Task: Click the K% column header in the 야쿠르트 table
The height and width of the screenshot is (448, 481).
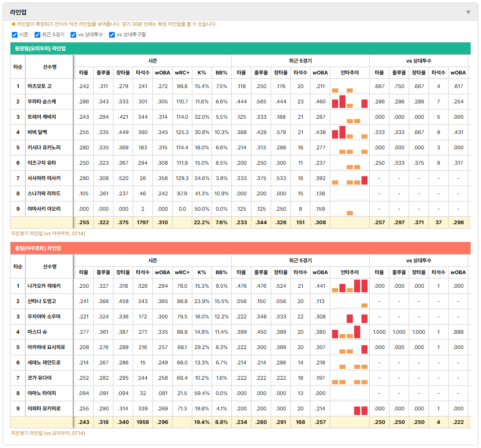Action: (202, 272)
